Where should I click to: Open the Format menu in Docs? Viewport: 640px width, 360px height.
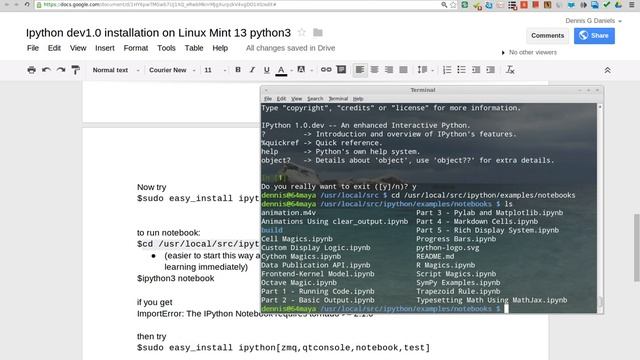coord(136,48)
